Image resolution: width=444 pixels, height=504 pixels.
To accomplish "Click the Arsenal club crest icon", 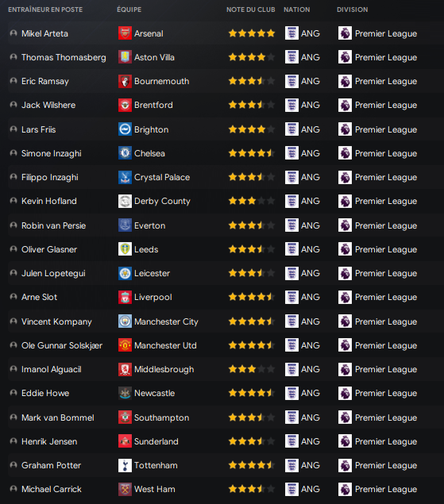I will (125, 33).
